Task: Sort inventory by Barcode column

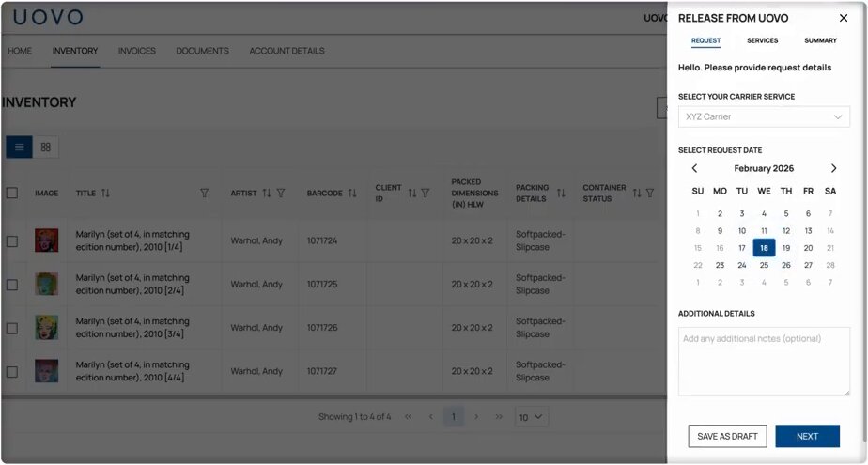Action: [x=352, y=194]
